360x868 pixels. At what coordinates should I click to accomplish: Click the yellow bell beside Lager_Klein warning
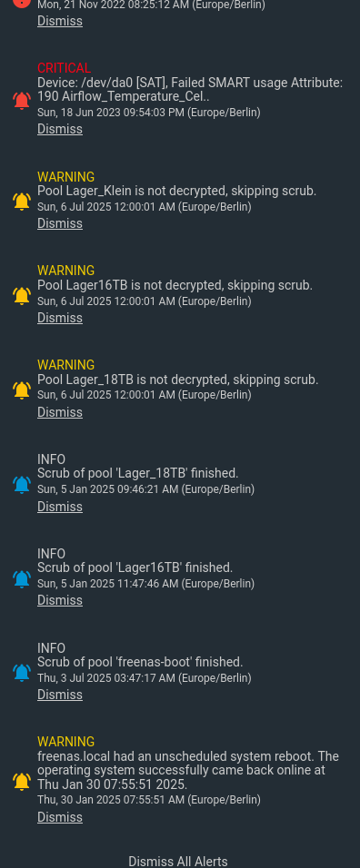pyautogui.click(x=22, y=201)
